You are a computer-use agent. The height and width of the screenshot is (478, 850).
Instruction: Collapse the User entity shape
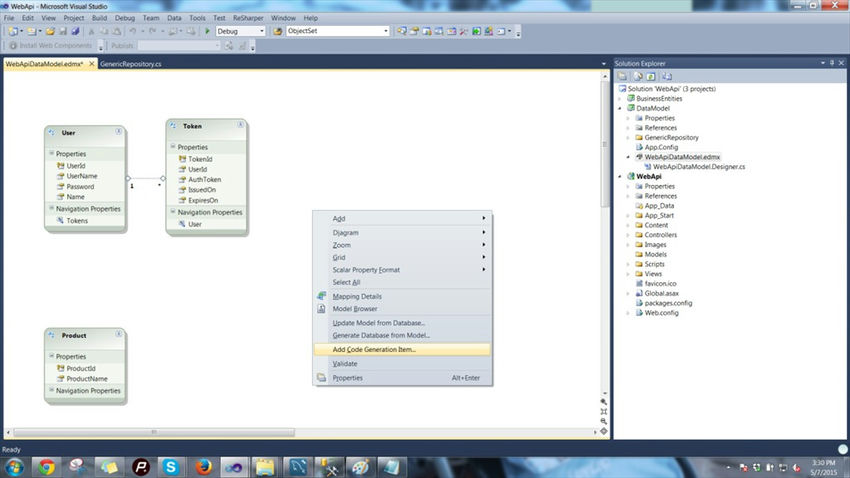[118, 131]
